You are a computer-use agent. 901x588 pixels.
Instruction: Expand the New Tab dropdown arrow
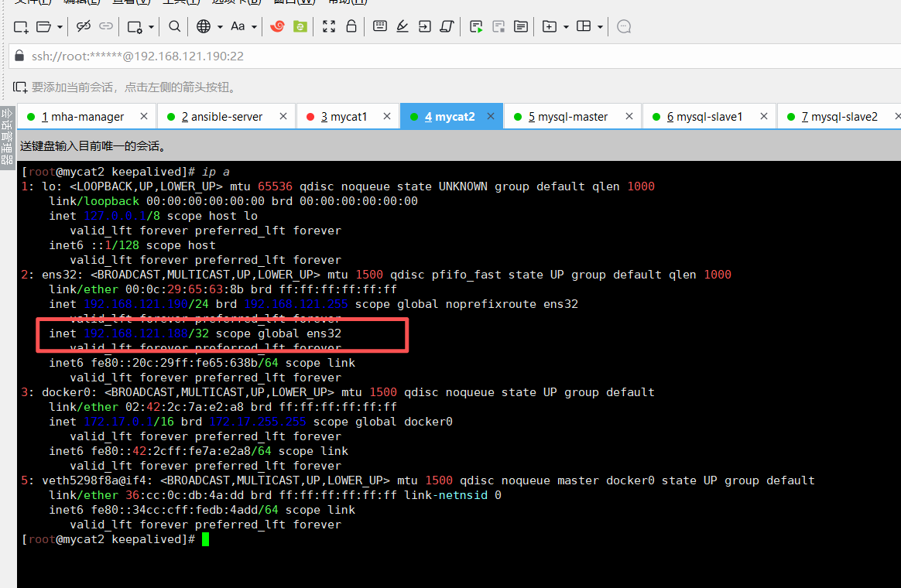[x=566, y=27]
